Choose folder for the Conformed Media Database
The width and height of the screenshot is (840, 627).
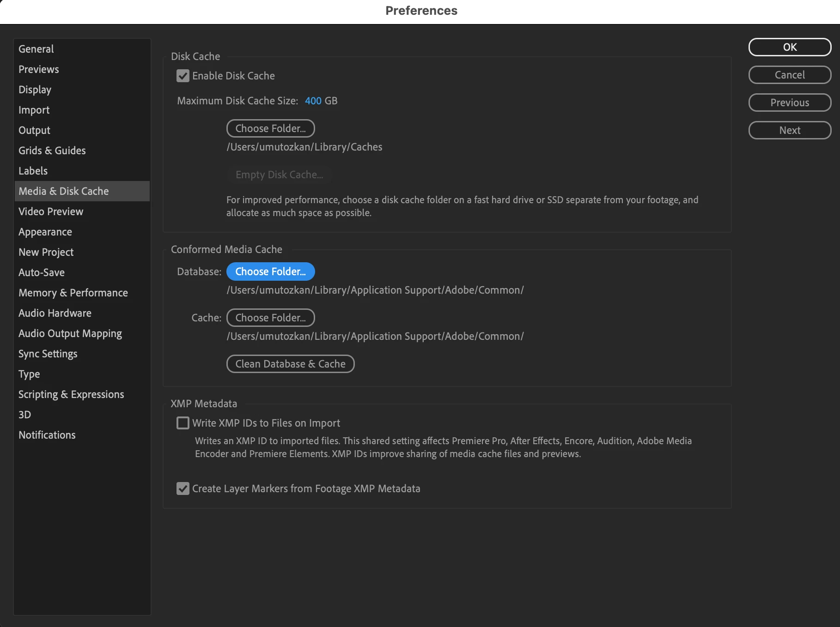tap(271, 271)
